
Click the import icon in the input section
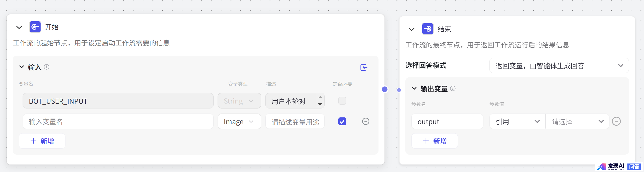[x=364, y=67]
